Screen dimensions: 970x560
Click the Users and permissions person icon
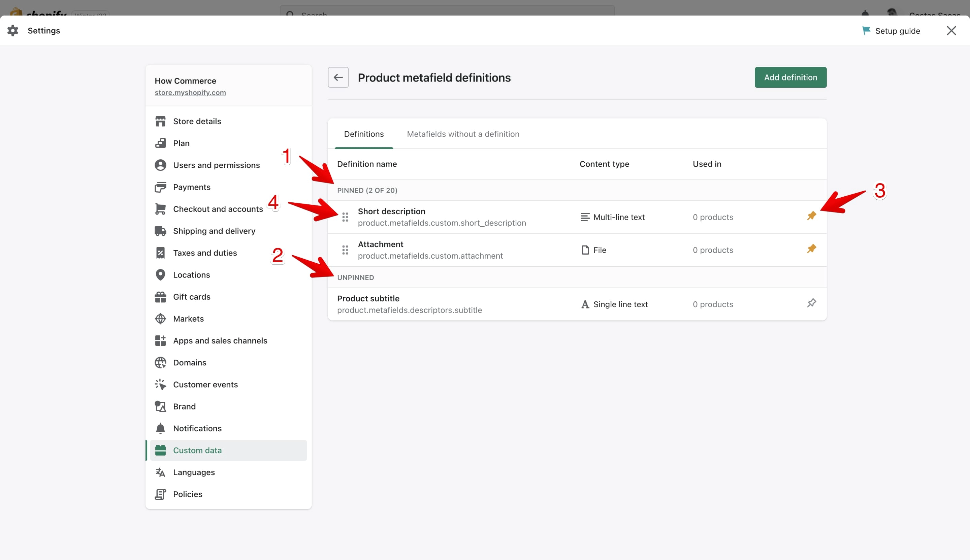coord(160,165)
